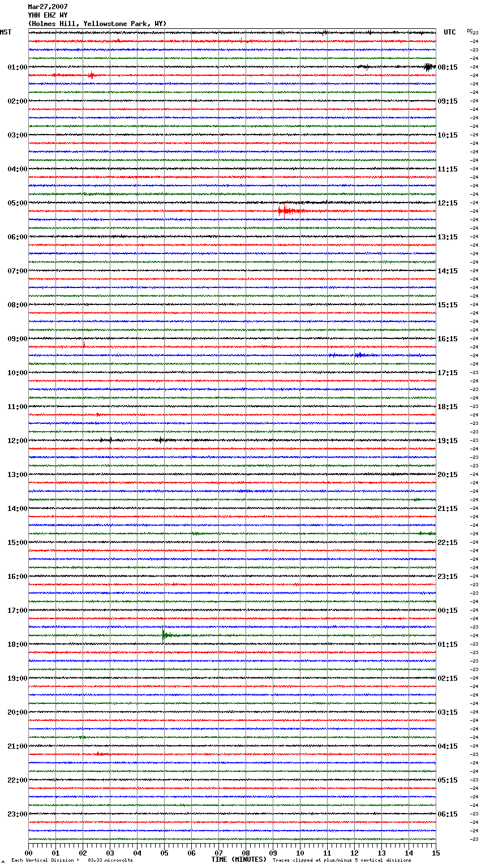The height and width of the screenshot is (868, 481).
Task: Click the 20:15 UTC time label
Action: pos(448,475)
